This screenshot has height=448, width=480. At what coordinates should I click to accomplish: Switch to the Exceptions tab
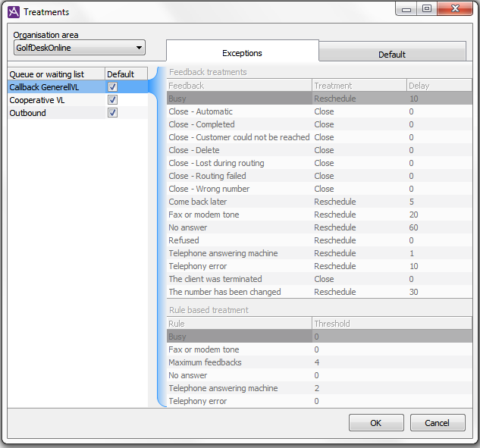242,53
